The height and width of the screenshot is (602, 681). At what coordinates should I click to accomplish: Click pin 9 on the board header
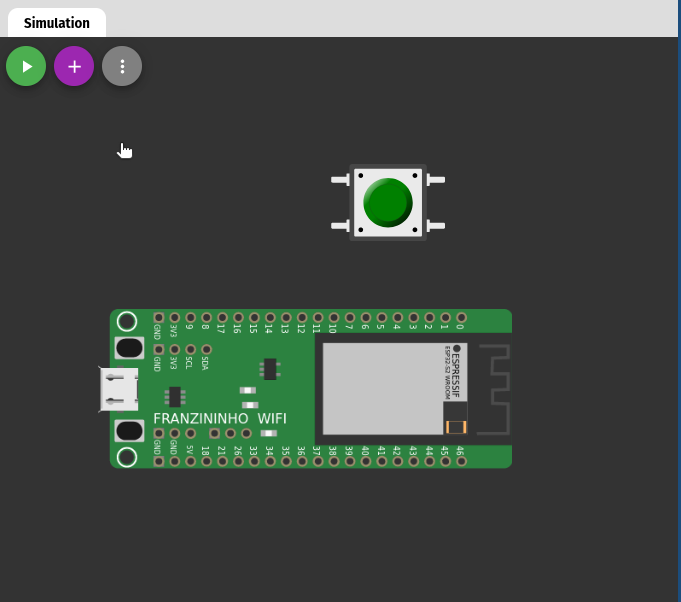190,318
